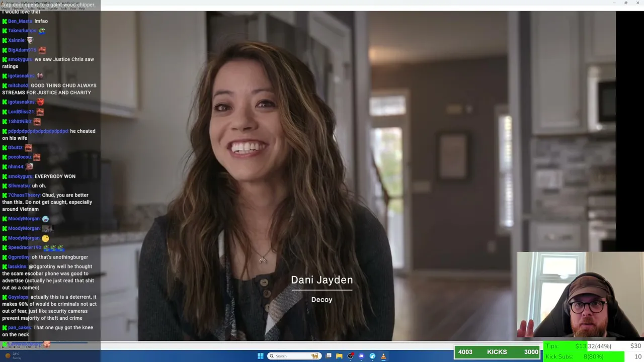
Task: Maximize the VLC window
Action: (626, 3)
